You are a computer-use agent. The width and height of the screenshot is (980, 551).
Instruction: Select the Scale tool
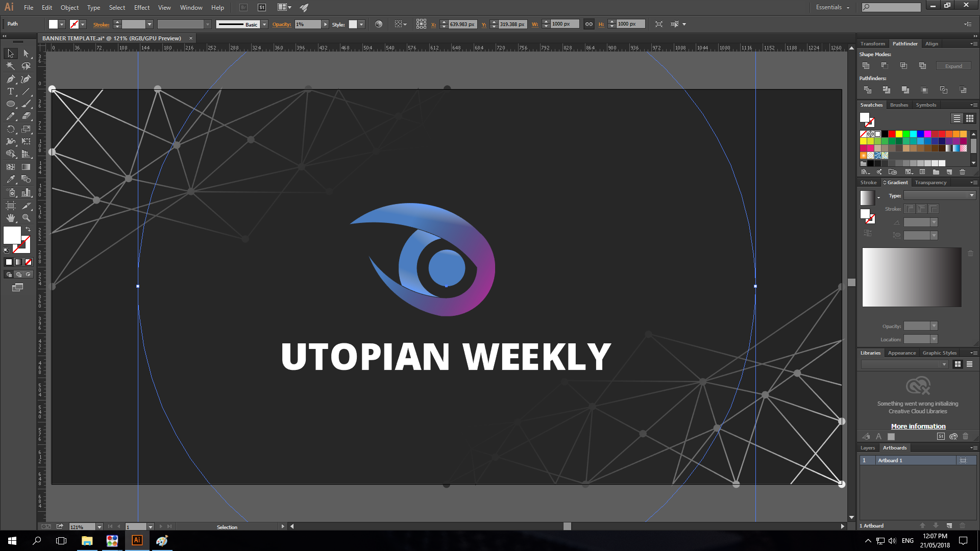(26, 129)
